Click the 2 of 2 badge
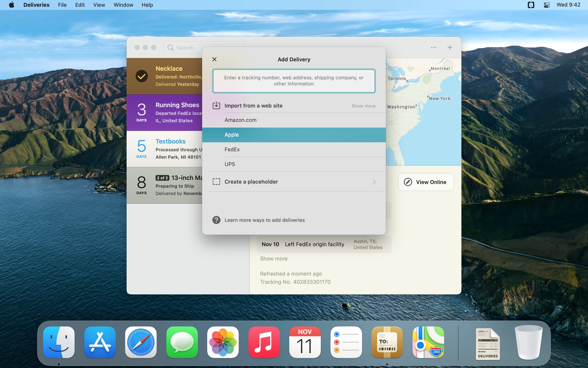Viewport: 588px width, 368px height. (162, 178)
